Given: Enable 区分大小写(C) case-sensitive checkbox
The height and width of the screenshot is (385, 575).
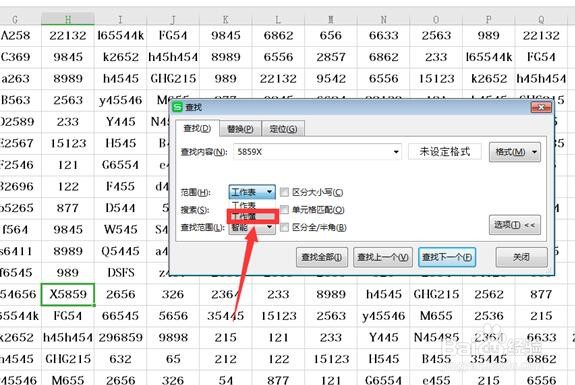Looking at the screenshot, I should tap(284, 192).
